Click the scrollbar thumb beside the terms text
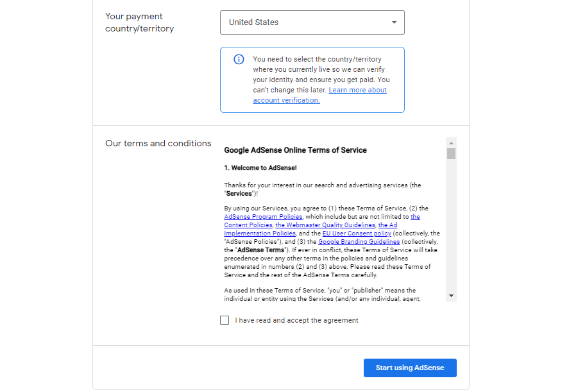569x392 pixels. (451, 153)
